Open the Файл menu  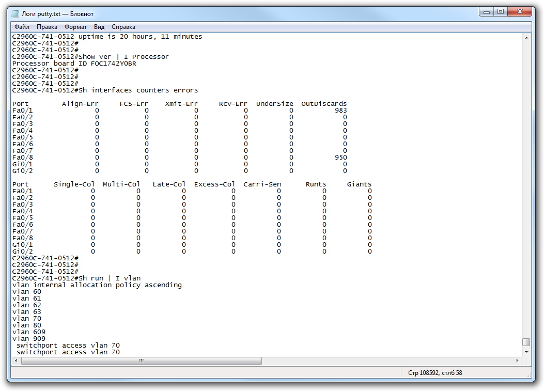coord(22,27)
